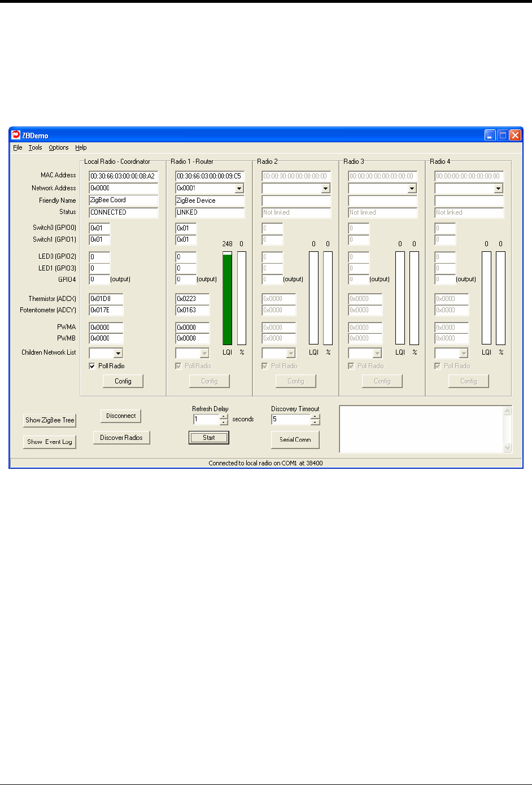Open Radio 1 Children Network List dropdown
Screen dimensions: 532x785
coord(204,354)
